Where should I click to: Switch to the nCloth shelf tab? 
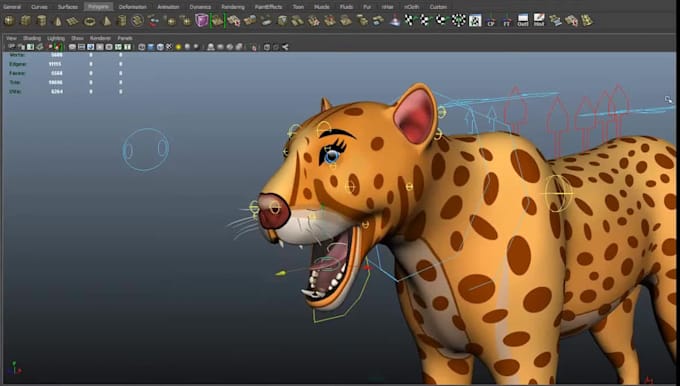pos(411,7)
